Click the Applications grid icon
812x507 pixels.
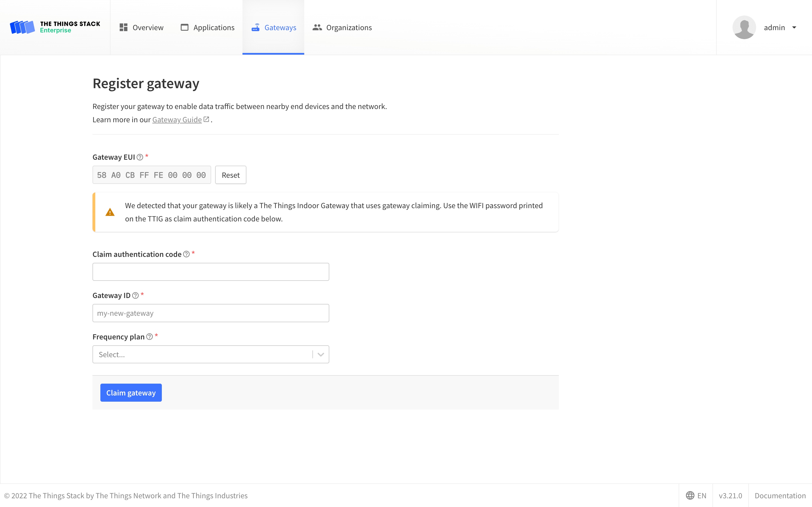[x=185, y=27]
